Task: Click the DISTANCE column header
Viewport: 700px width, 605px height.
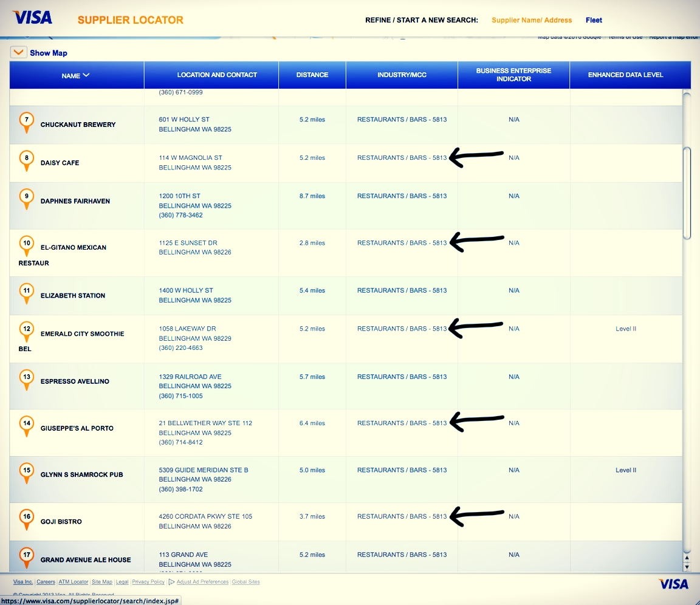Action: click(x=312, y=75)
